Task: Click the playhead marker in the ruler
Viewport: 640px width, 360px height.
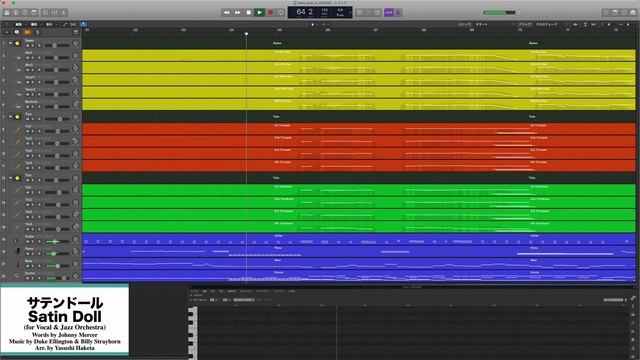Action: click(x=246, y=33)
